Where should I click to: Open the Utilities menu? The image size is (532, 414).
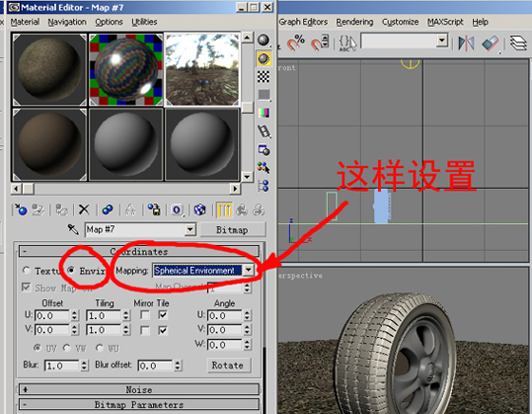coord(144,22)
